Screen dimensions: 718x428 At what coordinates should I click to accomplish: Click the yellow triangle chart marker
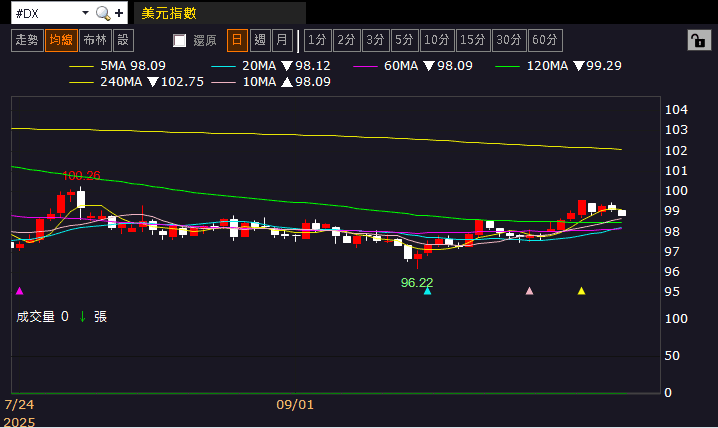point(582,291)
